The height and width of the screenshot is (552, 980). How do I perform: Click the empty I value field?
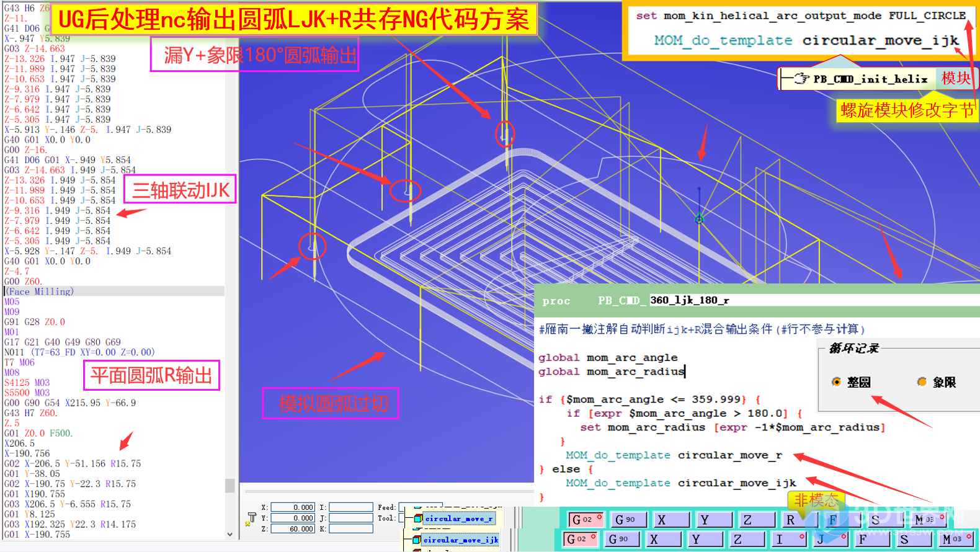350,507
